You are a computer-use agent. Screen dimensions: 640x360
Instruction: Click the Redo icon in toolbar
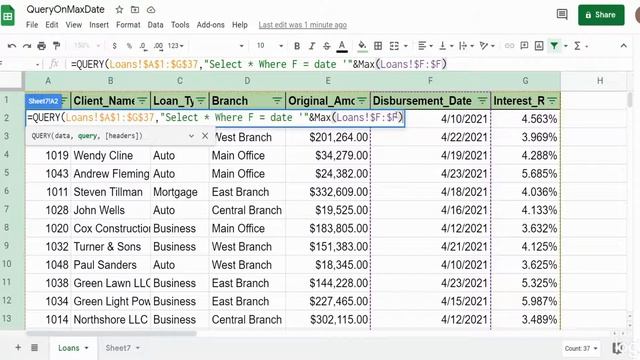[27, 46]
